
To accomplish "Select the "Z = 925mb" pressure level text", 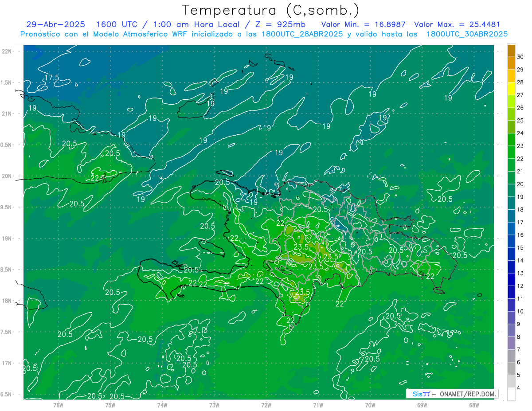I will point(280,24).
